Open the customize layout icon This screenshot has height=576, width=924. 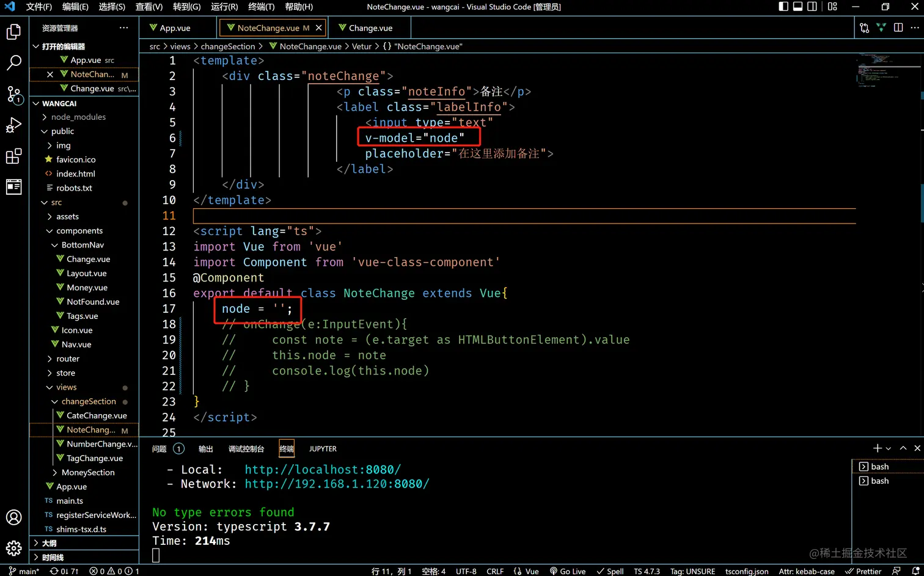click(832, 7)
